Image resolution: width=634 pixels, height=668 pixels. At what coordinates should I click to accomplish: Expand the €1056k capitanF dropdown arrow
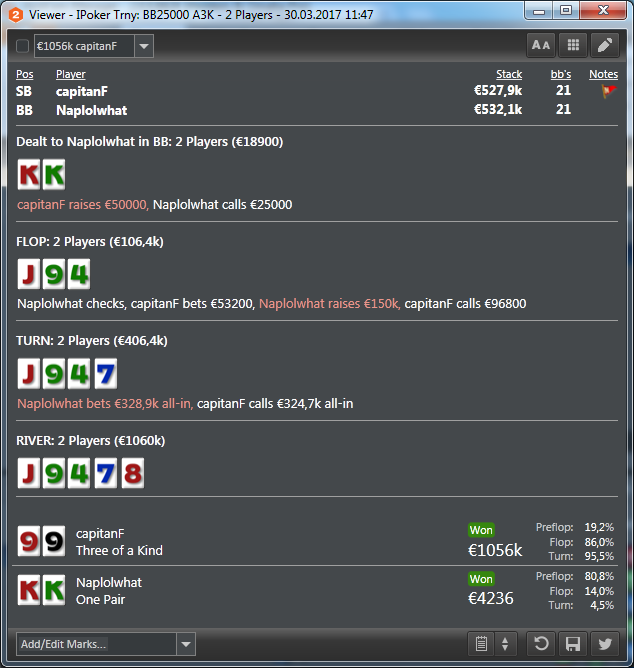click(144, 46)
